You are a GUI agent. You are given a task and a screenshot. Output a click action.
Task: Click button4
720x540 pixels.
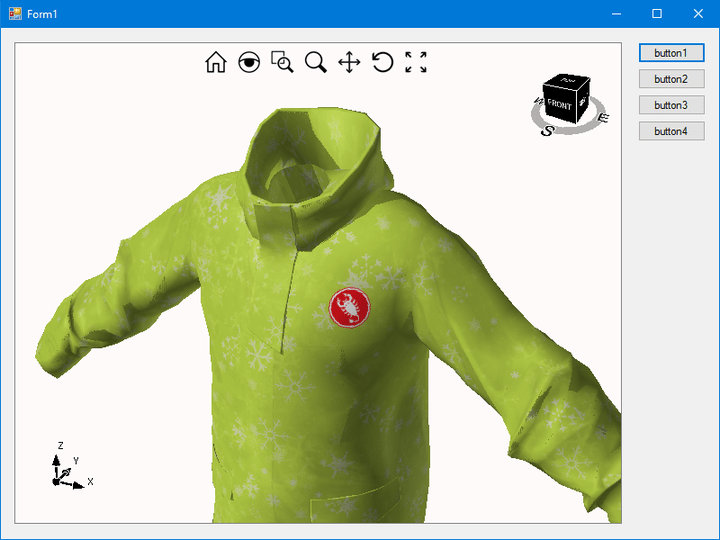[671, 131]
